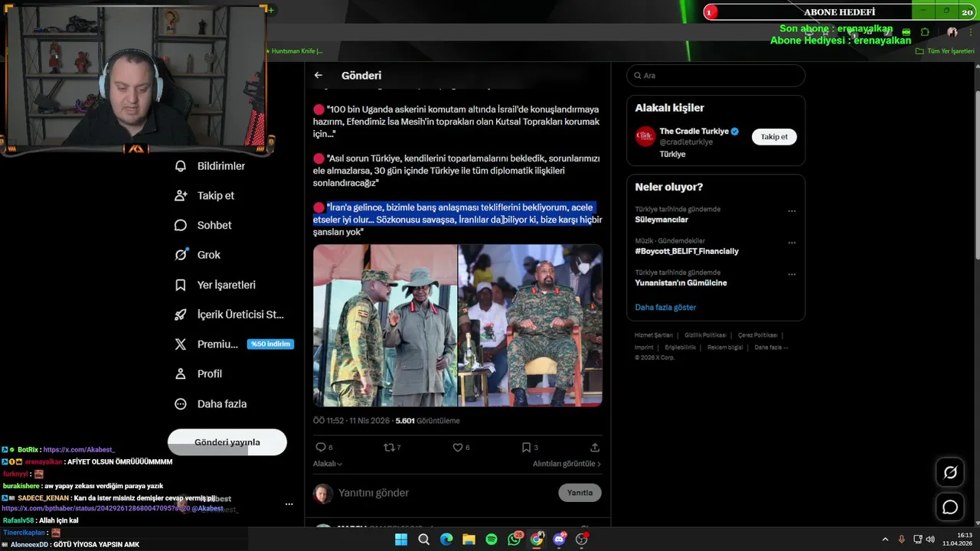
Task: Open right photo of seated general
Action: (531, 325)
